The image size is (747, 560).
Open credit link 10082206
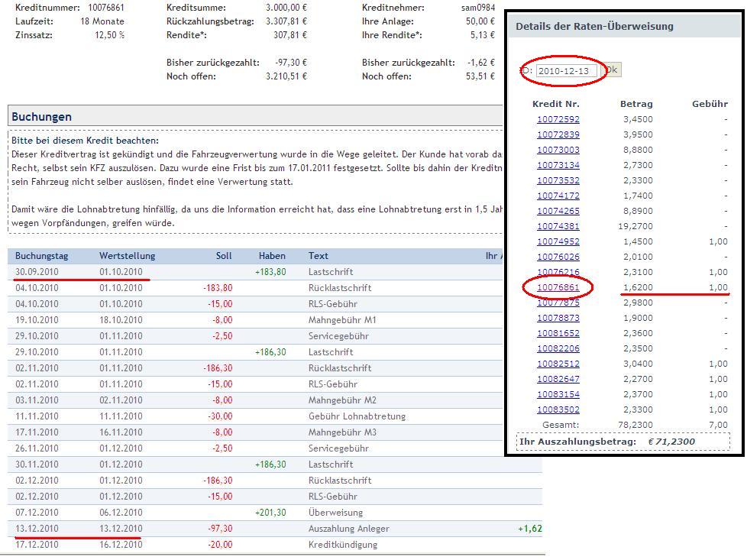coord(558,348)
